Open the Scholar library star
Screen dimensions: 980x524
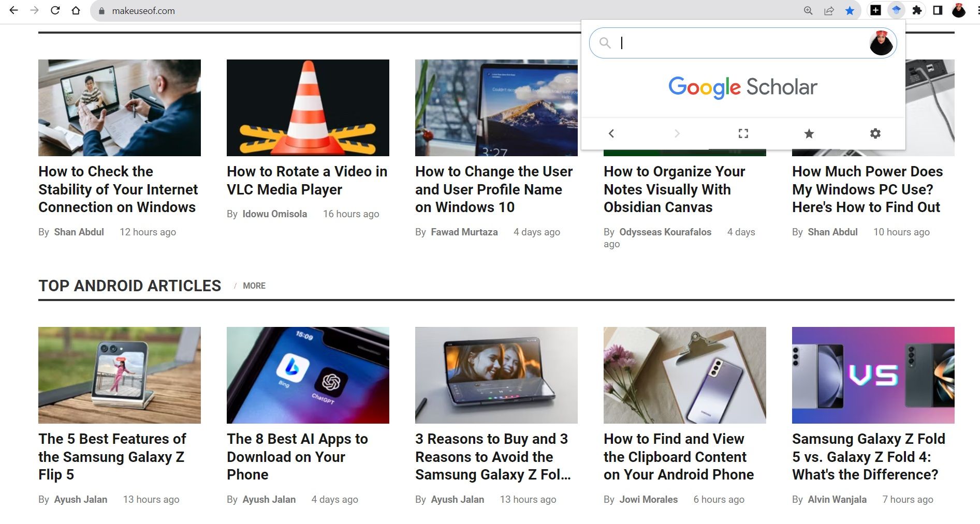pyautogui.click(x=809, y=133)
